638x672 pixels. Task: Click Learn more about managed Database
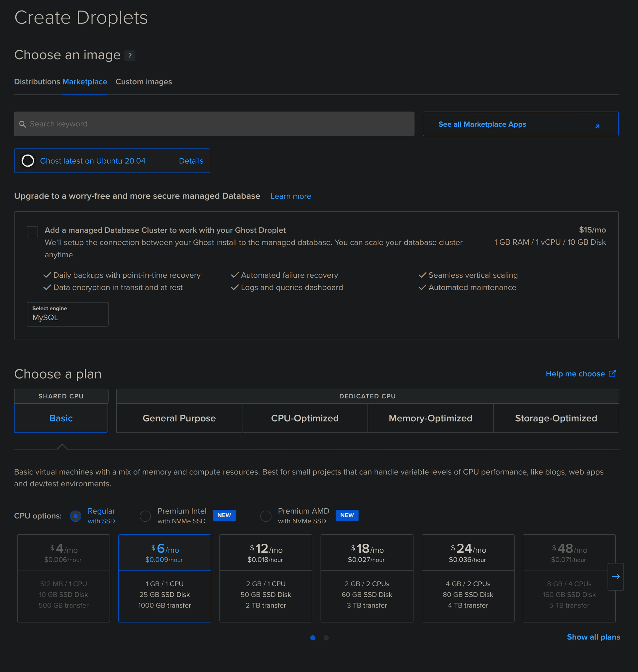pyautogui.click(x=291, y=196)
